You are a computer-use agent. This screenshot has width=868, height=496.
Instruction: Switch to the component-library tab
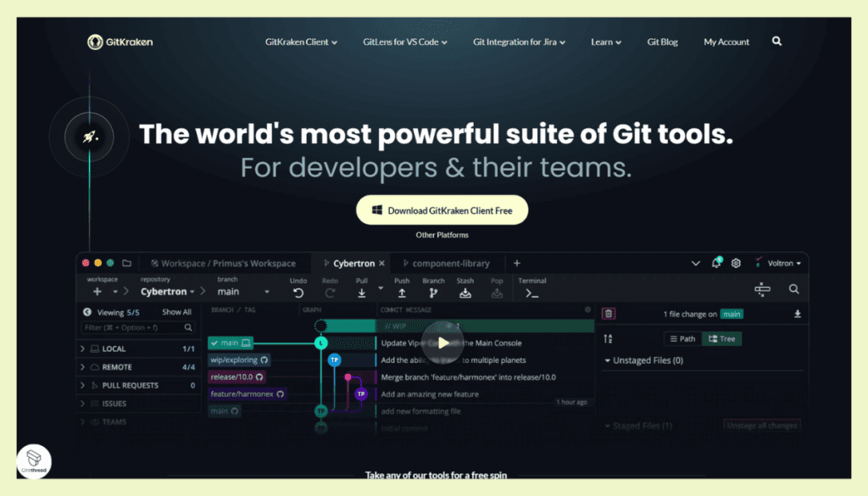[446, 264]
